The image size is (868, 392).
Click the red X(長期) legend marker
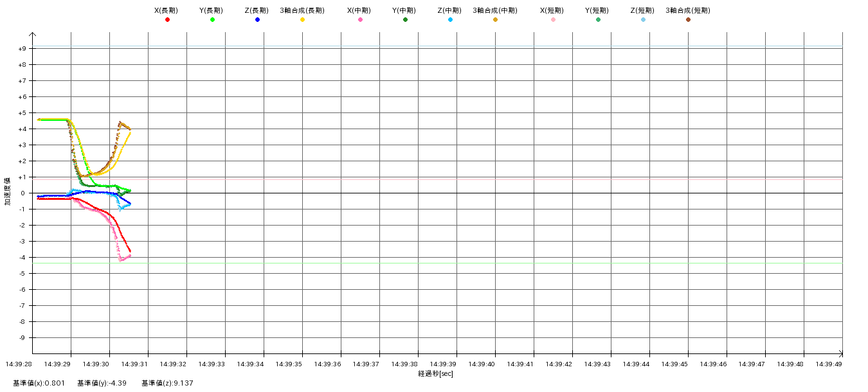click(167, 20)
